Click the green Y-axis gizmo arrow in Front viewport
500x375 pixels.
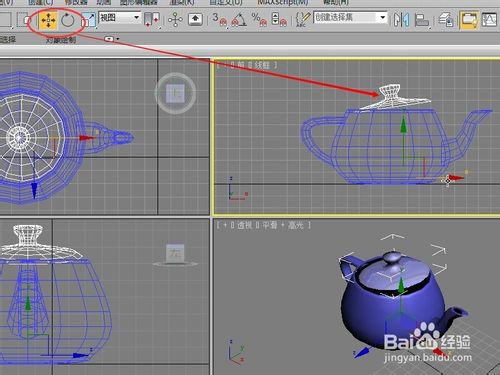tap(404, 125)
